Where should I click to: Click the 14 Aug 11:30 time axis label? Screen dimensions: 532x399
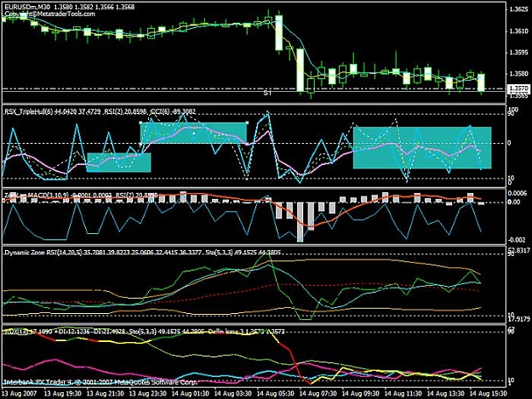click(x=403, y=394)
